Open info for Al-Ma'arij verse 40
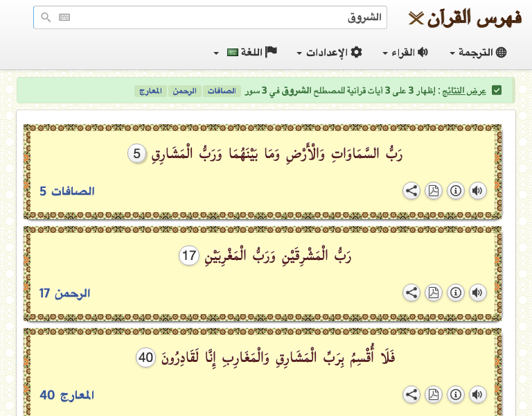 click(455, 395)
